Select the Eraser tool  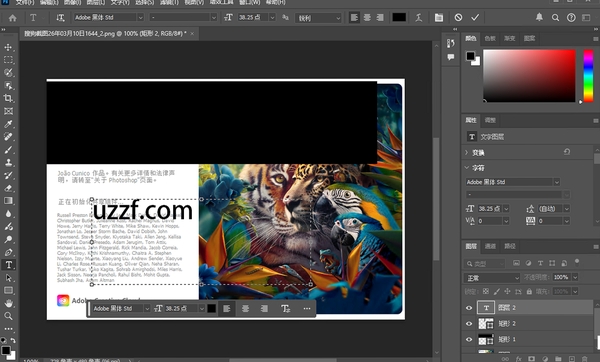tap(8, 188)
